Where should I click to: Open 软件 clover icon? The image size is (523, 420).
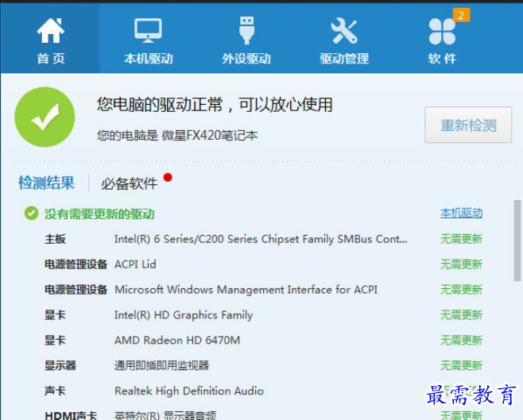click(442, 31)
